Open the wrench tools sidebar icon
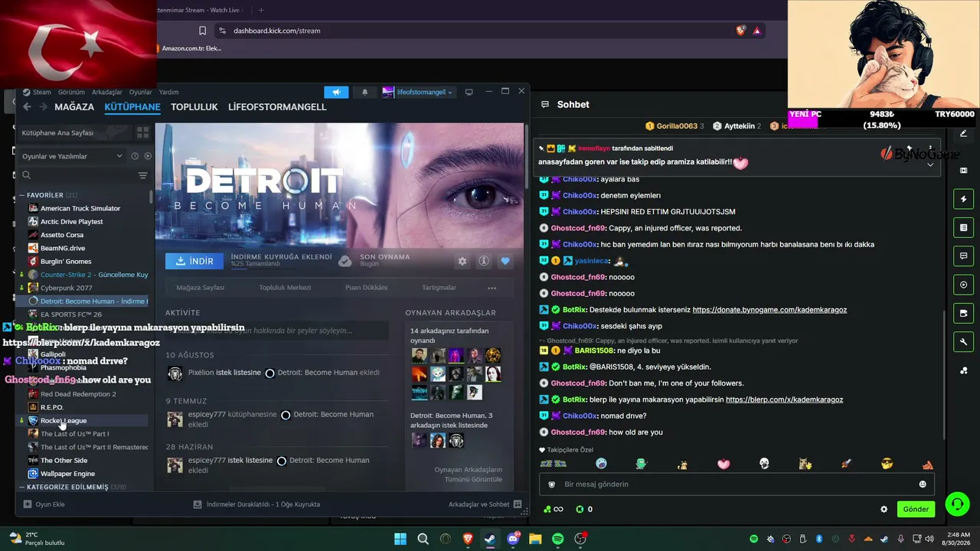 [964, 342]
